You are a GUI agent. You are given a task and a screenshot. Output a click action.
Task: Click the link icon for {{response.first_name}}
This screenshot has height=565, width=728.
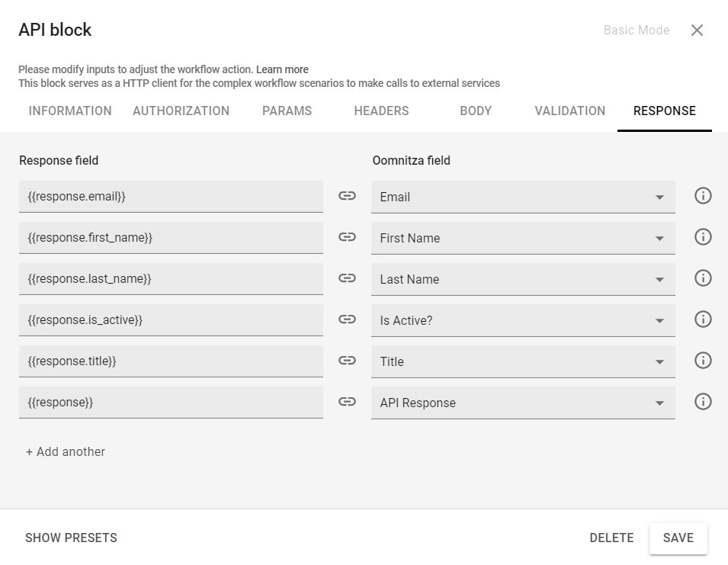[347, 237]
